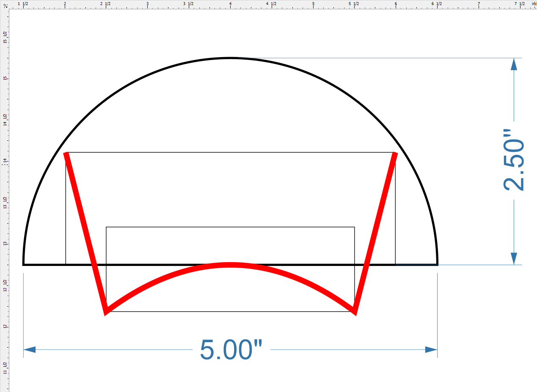Select the 5.00" width dimension text

(231, 350)
